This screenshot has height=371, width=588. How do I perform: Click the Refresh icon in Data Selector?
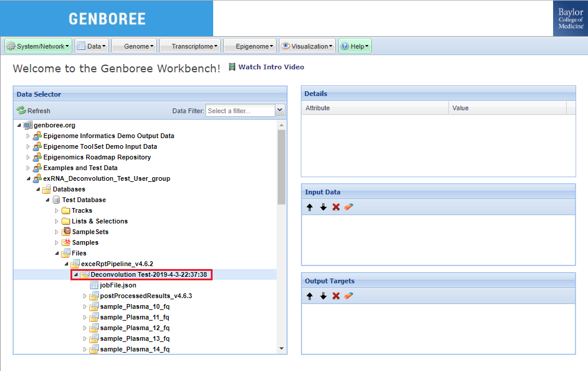click(21, 111)
